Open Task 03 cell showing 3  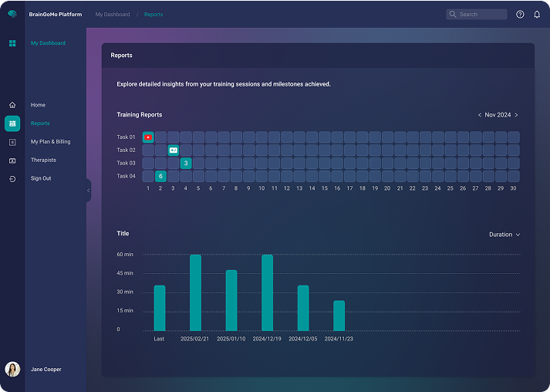[186, 163]
